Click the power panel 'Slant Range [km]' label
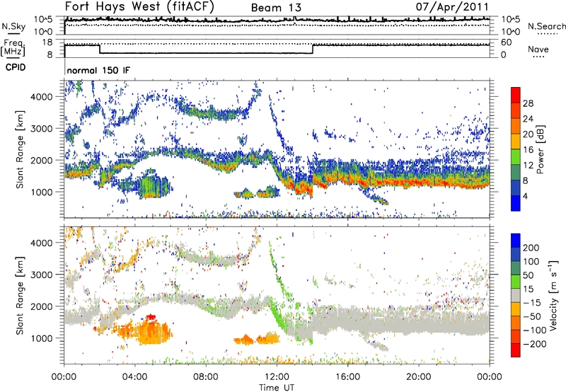The image size is (566, 392). click(20, 149)
